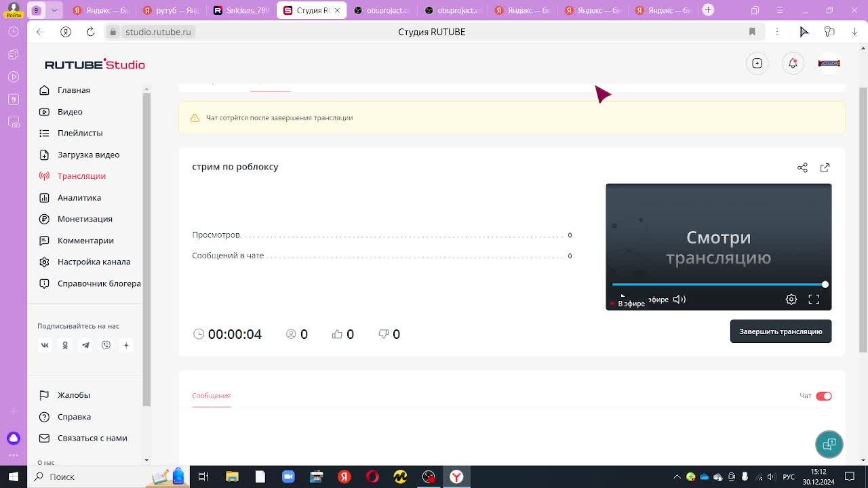Open the VK social icon

click(45, 345)
